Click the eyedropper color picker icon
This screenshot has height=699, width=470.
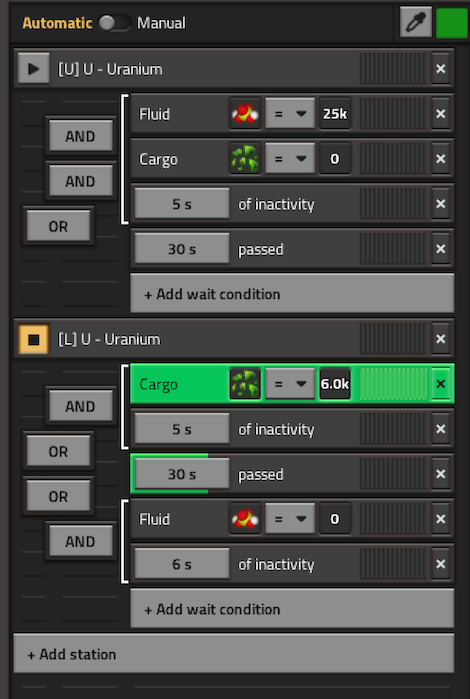[416, 22]
